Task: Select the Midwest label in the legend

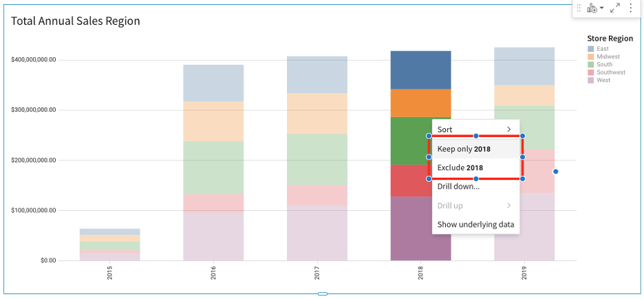Action: [x=608, y=56]
